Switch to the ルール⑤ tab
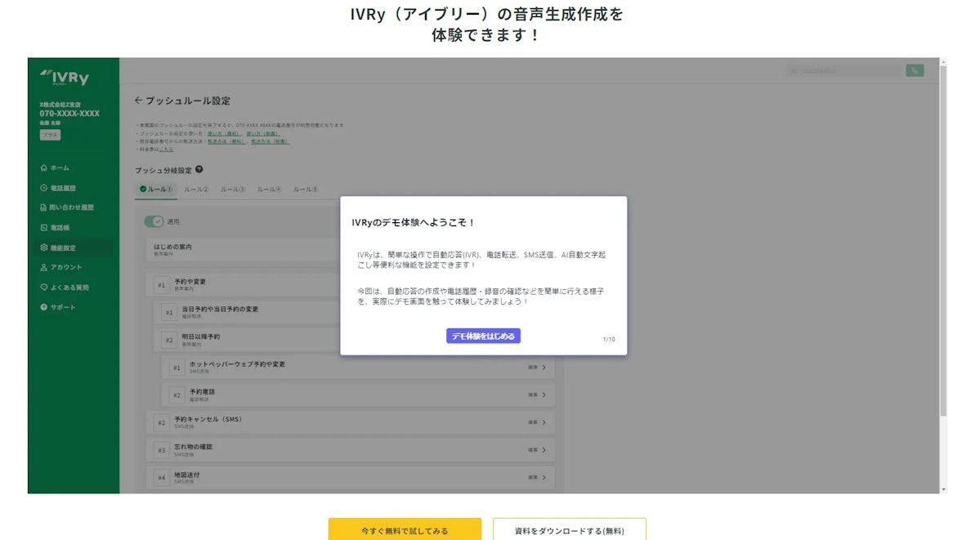 point(306,190)
